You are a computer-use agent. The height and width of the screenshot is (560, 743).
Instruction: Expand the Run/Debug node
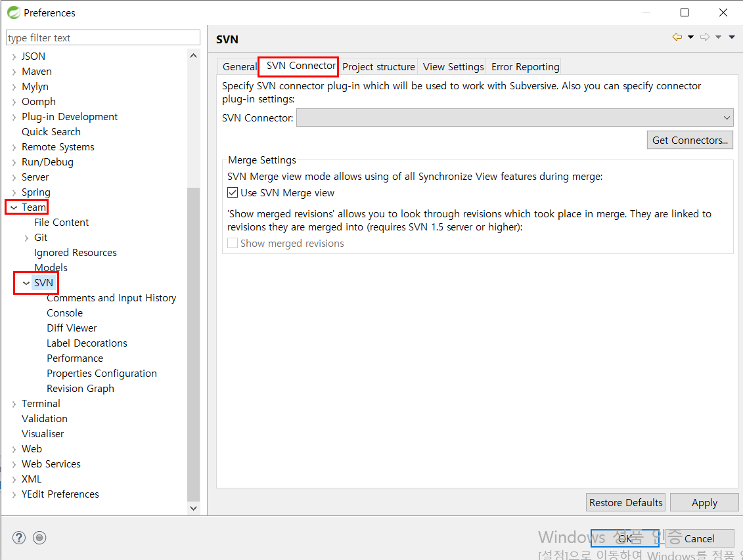point(14,163)
